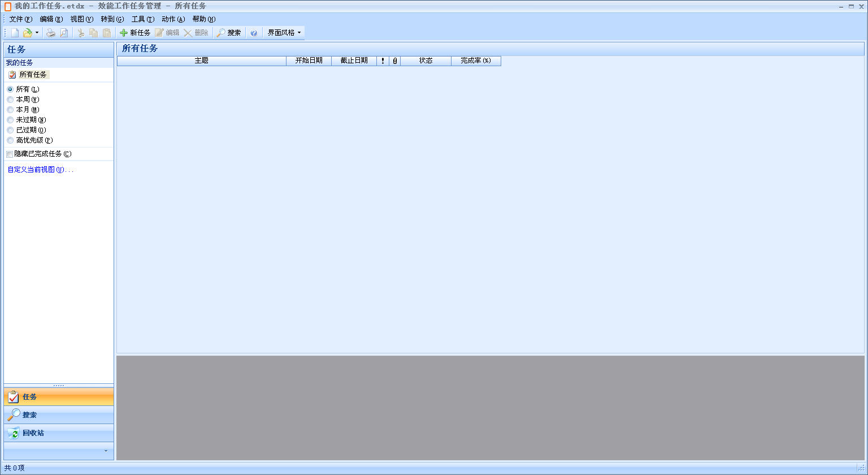Open the 动作 menu
The image size is (868, 475).
point(173,19)
